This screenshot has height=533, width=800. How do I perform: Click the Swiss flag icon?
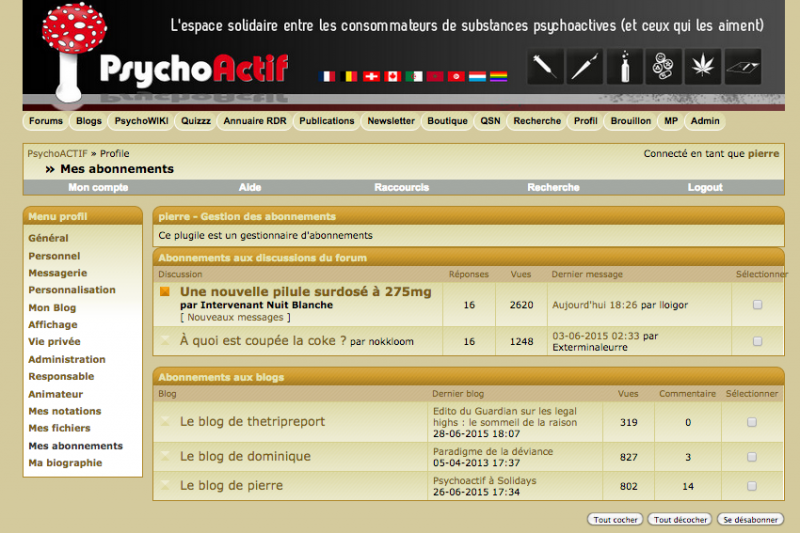[x=371, y=76]
